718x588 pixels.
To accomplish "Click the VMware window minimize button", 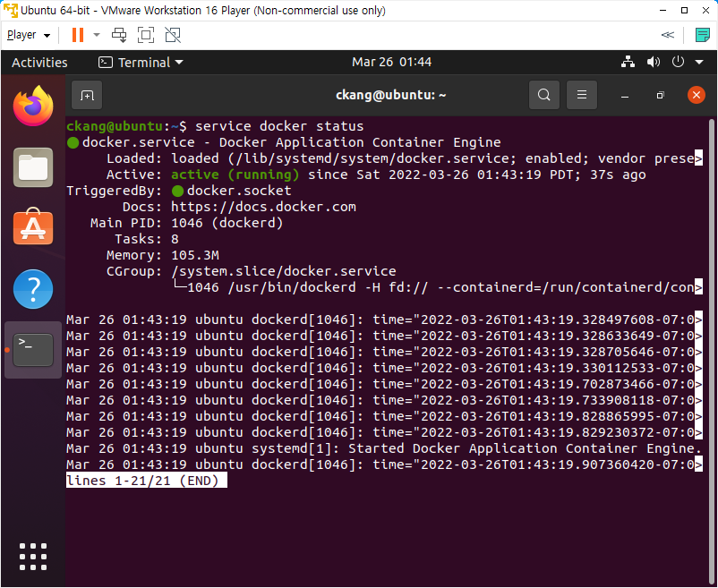I will [x=662, y=10].
